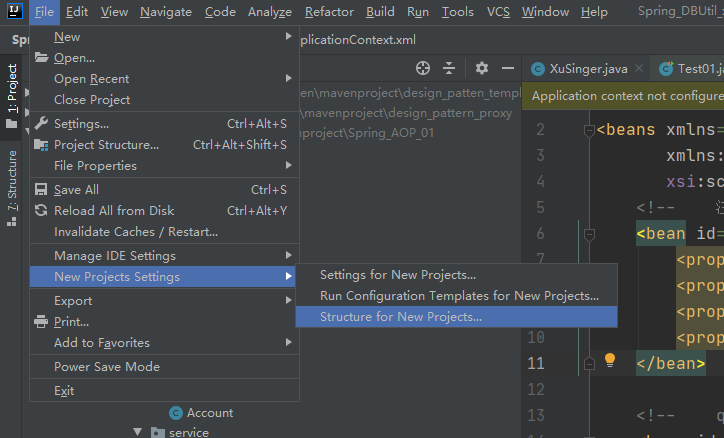
Task: Click the floppy disk Save All icon
Action: tap(41, 189)
